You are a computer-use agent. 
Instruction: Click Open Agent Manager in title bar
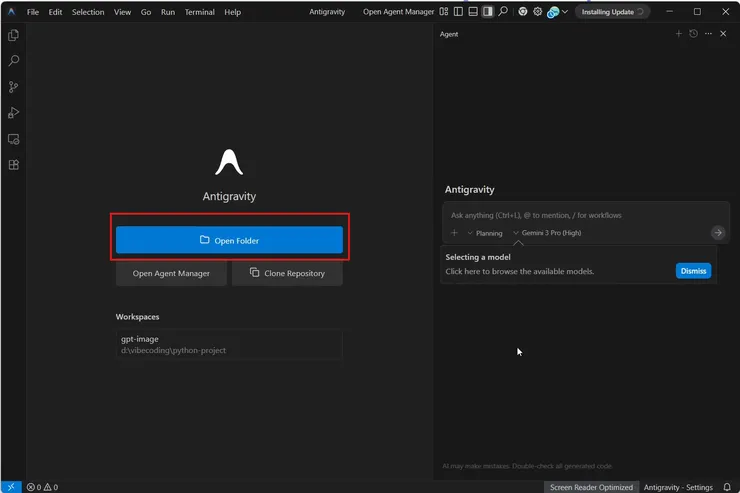click(398, 12)
